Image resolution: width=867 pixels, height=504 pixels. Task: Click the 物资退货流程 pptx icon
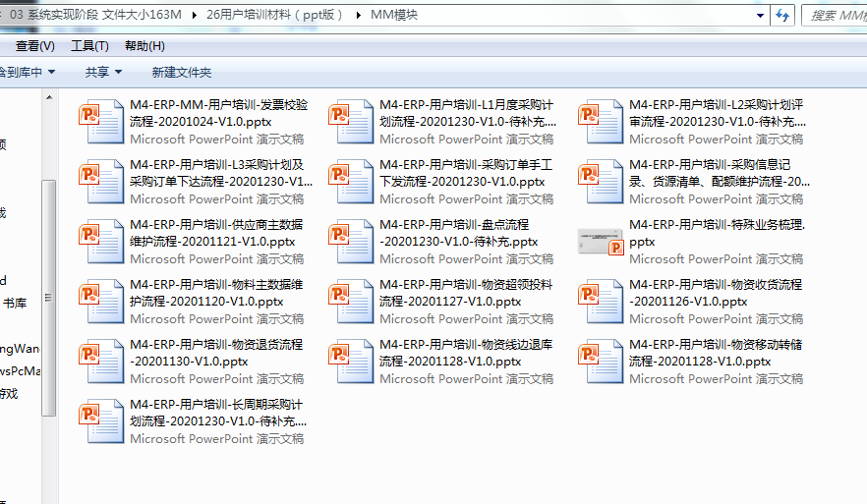click(99, 362)
